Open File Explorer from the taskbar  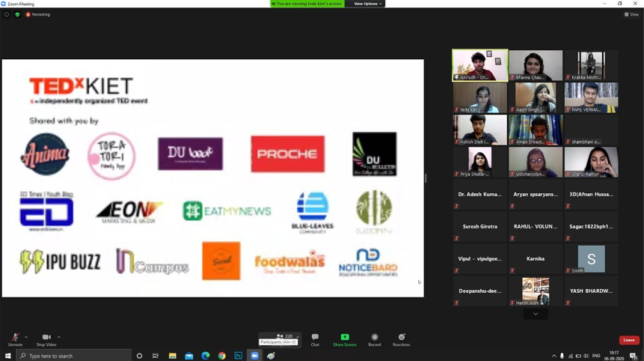click(x=172, y=356)
